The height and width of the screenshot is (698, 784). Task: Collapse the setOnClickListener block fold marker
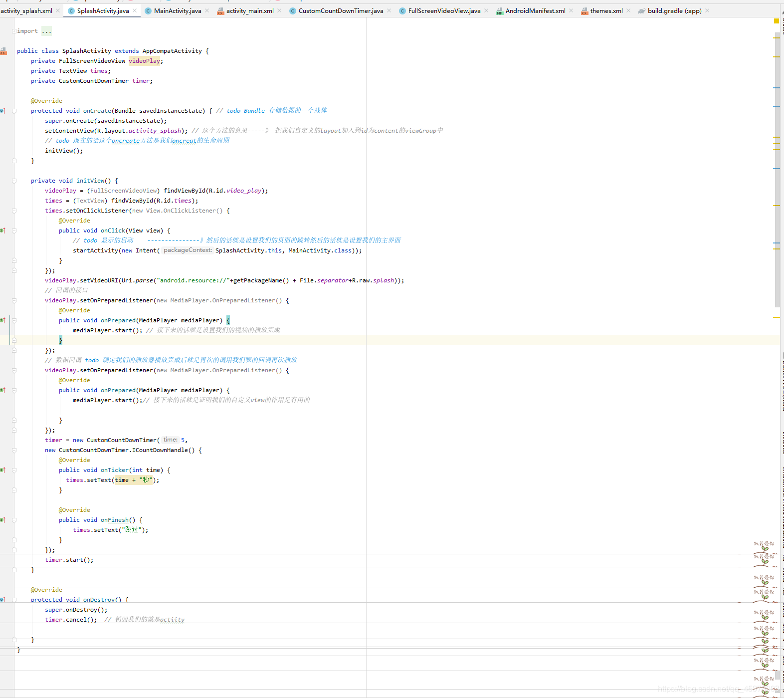pyautogui.click(x=14, y=211)
